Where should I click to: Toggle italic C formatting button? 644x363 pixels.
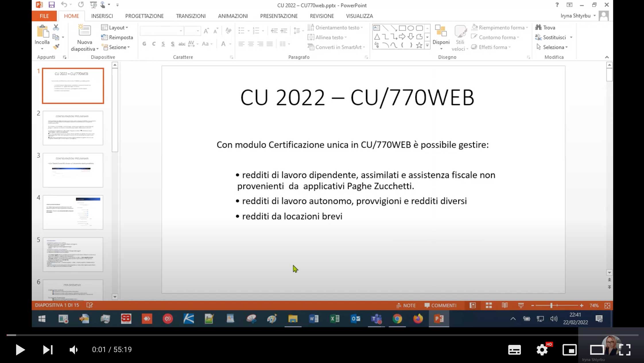(x=154, y=44)
